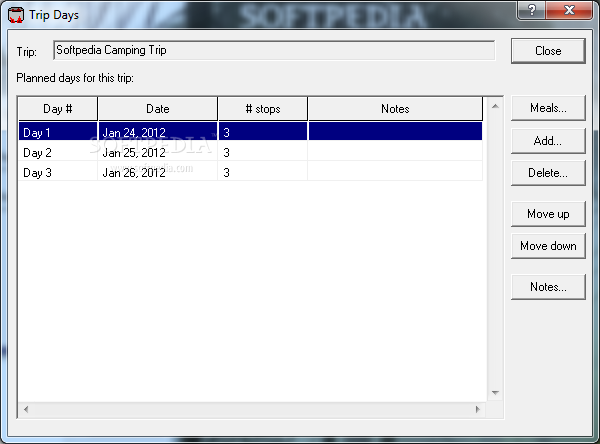The height and width of the screenshot is (444, 600).
Task: Click the stops value in Day 3 row
Action: pyautogui.click(x=262, y=173)
